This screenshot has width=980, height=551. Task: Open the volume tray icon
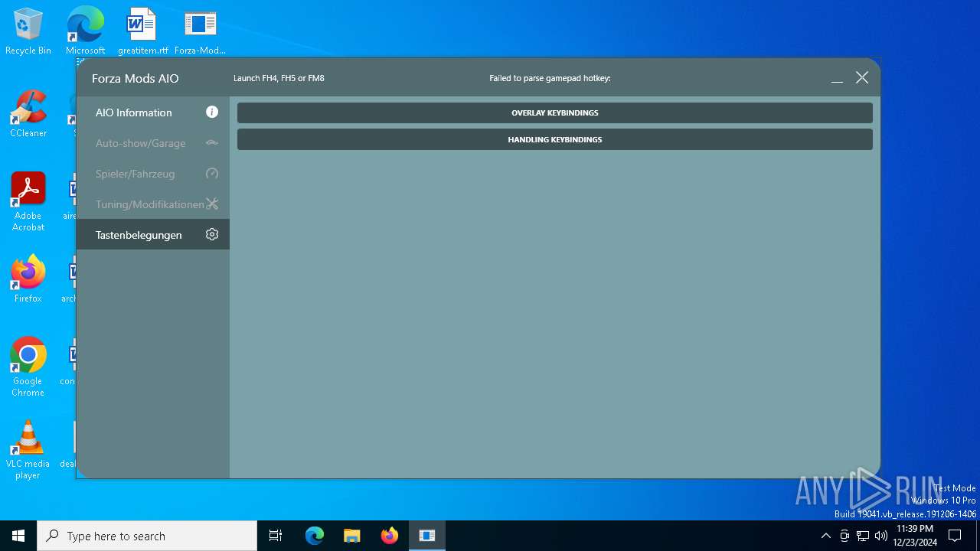click(x=881, y=536)
